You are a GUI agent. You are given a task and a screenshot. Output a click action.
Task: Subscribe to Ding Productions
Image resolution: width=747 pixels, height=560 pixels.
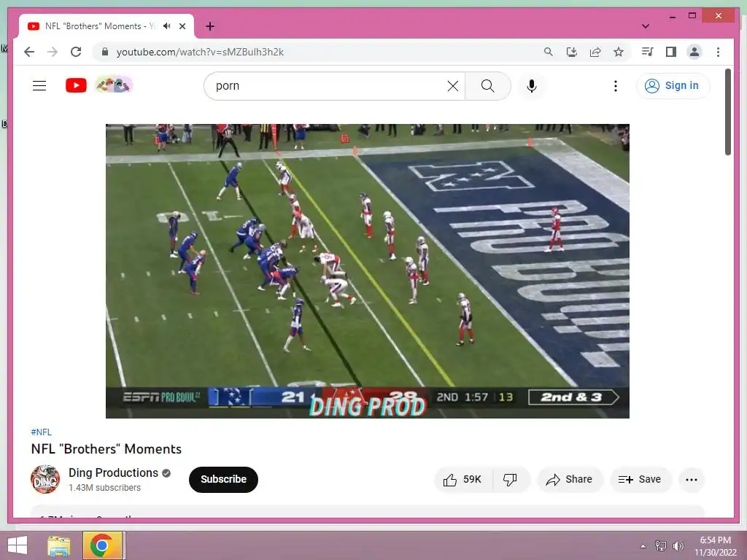pyautogui.click(x=223, y=479)
